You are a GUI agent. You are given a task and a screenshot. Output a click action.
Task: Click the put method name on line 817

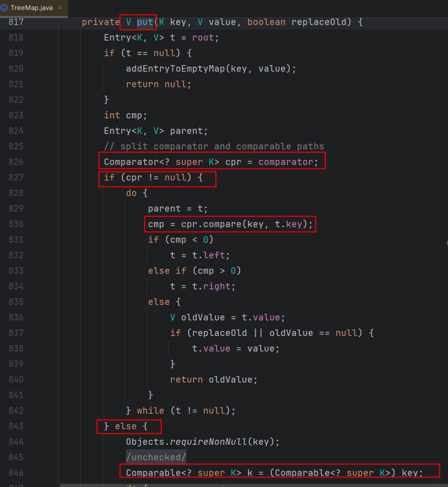(x=145, y=23)
